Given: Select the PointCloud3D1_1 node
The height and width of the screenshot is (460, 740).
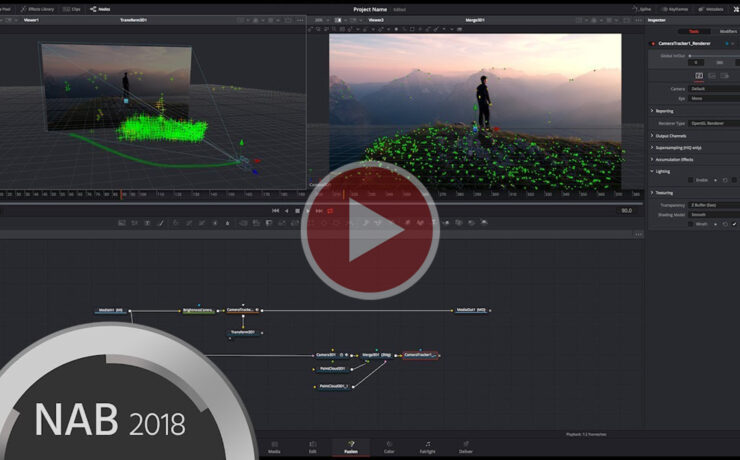Looking at the screenshot, I should coord(334,386).
